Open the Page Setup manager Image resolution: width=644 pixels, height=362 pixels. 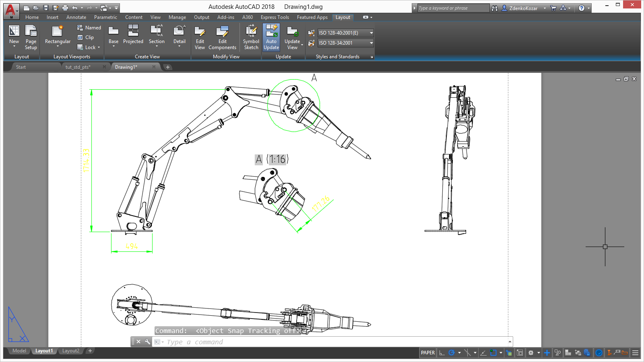[x=31, y=38]
